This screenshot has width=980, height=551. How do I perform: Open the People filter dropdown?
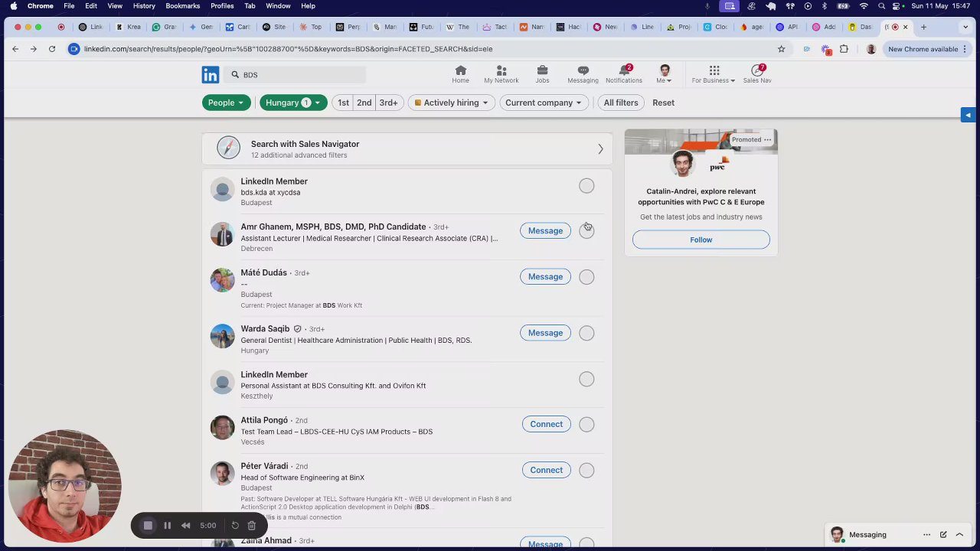(x=226, y=103)
